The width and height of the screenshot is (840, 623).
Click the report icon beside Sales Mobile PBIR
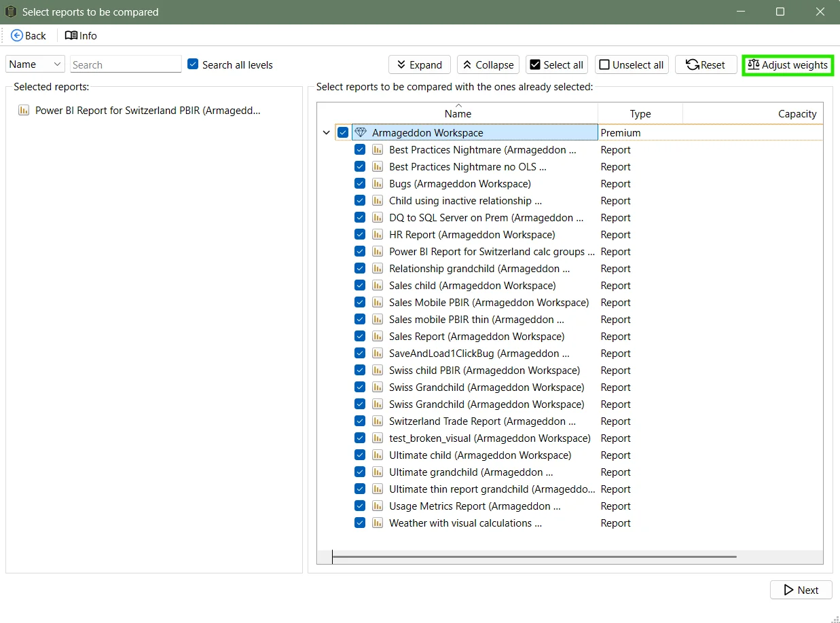click(378, 303)
